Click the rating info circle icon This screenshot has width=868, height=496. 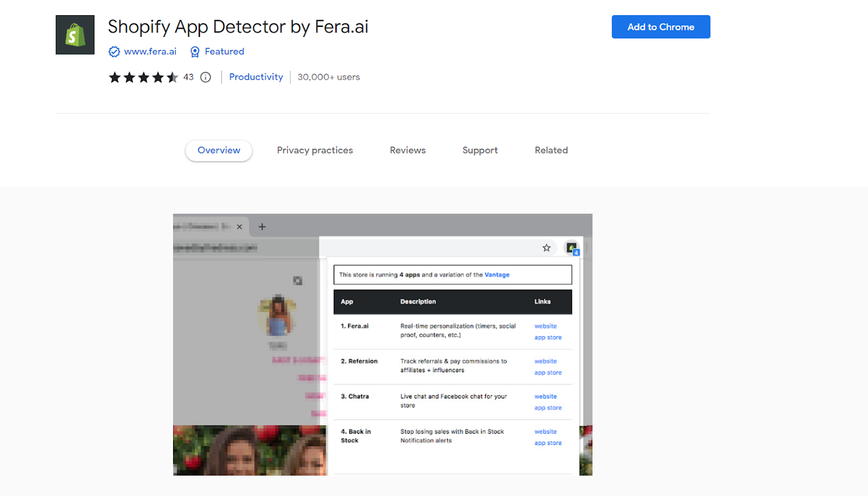coord(206,77)
